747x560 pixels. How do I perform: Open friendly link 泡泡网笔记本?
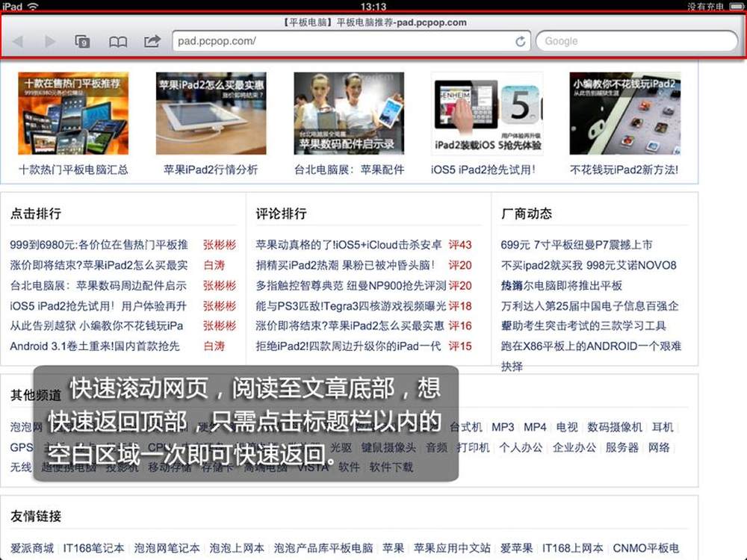[x=167, y=548]
